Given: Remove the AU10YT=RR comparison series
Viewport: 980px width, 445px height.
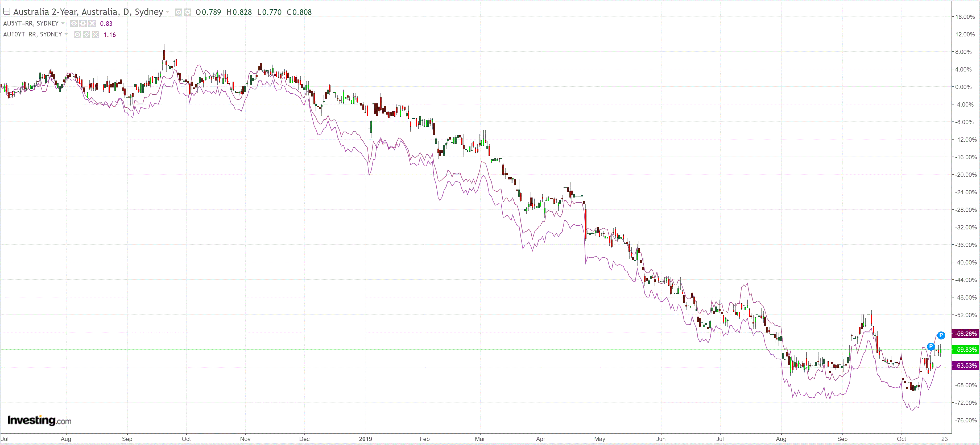Looking at the screenshot, I should tap(96, 35).
